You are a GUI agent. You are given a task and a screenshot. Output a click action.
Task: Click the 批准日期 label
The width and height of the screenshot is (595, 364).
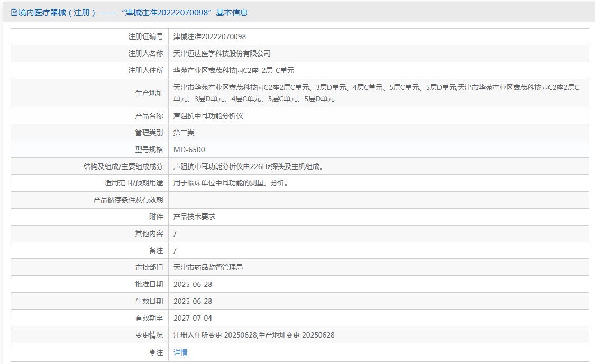[149, 284]
